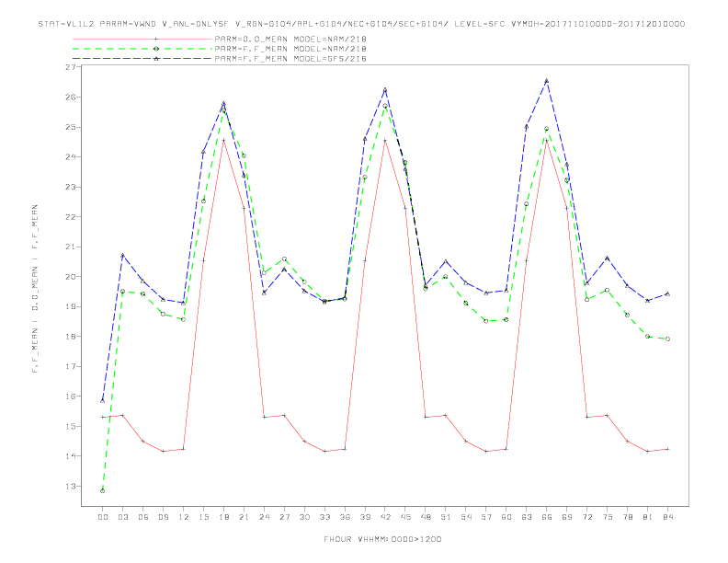Screen dimensions: 728x563
Task: Click x-axis tick label 60
Action: 506,517
